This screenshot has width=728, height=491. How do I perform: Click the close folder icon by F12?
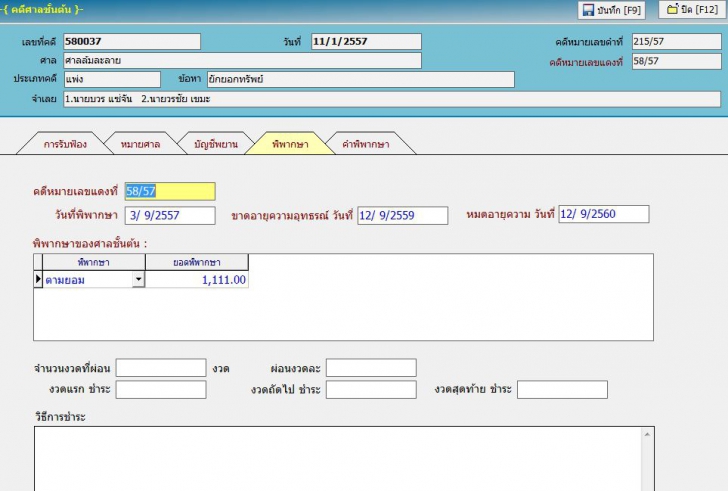tap(672, 9)
